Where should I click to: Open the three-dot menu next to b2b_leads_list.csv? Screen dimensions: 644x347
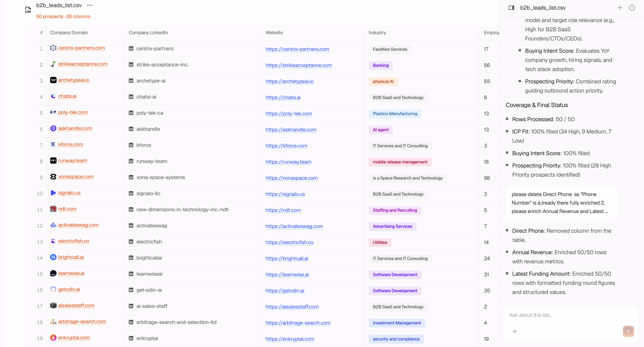[x=90, y=5]
